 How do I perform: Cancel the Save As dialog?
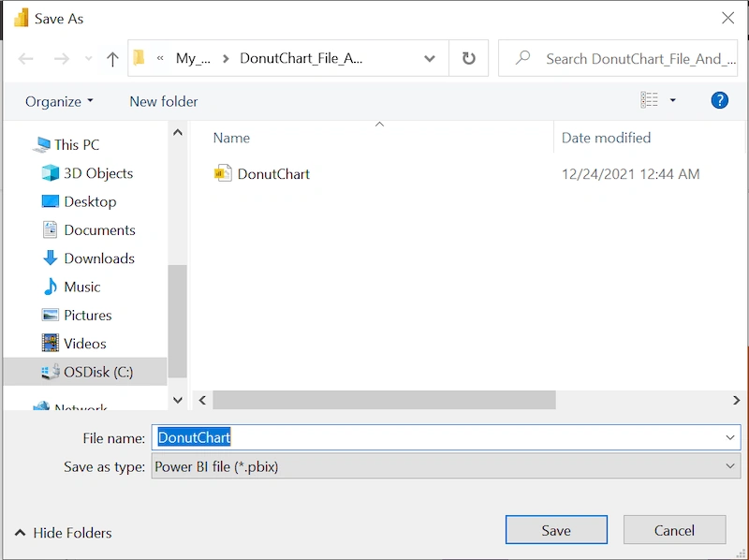pyautogui.click(x=674, y=530)
